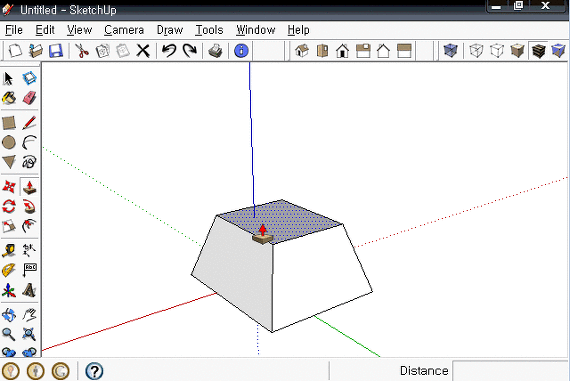
Task: Toggle X-ray transparency display mode
Action: click(x=450, y=51)
